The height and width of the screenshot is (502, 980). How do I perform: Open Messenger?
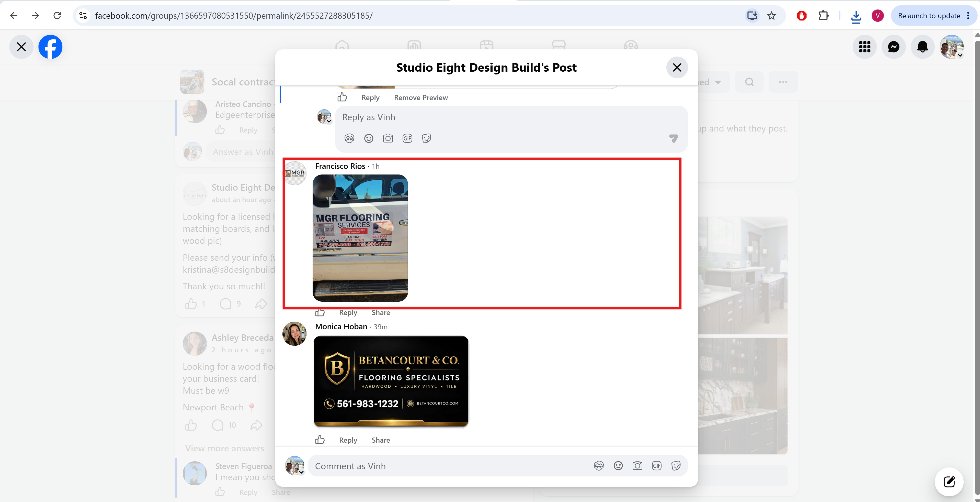point(894,47)
